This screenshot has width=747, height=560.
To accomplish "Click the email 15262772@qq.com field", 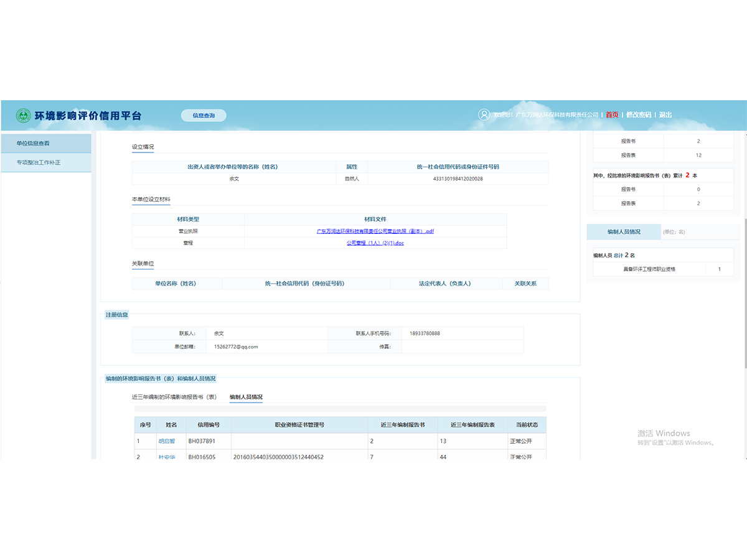I will coord(236,347).
